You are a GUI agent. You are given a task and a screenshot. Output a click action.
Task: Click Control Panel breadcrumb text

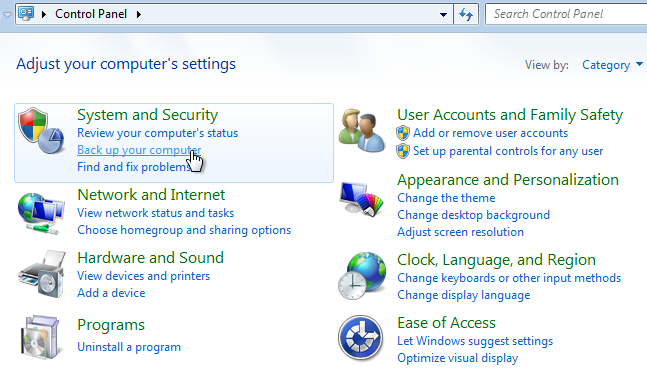91,14
